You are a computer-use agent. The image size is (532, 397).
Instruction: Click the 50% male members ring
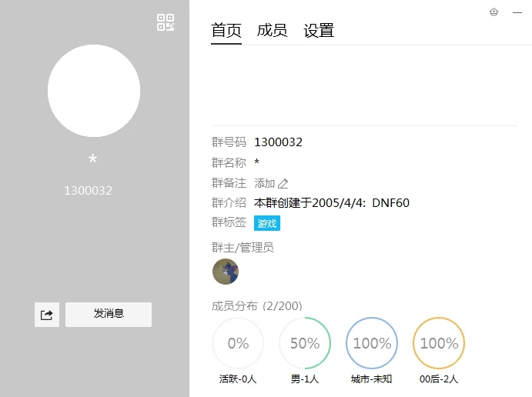pyautogui.click(x=305, y=343)
